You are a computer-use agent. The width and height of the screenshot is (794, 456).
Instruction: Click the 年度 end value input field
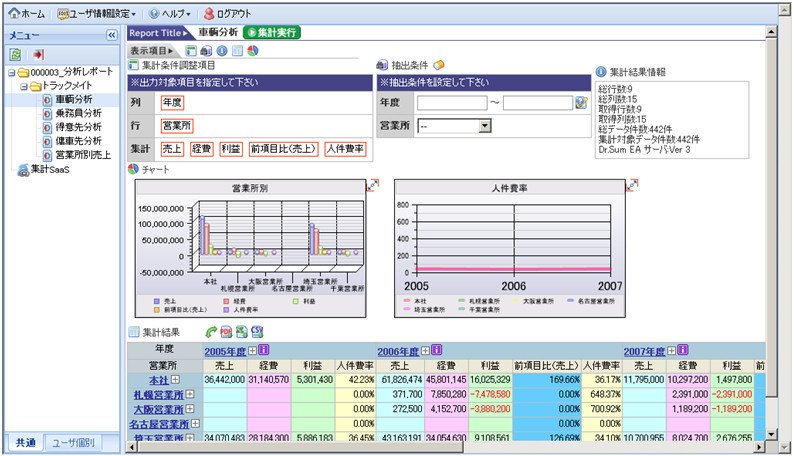[x=538, y=103]
